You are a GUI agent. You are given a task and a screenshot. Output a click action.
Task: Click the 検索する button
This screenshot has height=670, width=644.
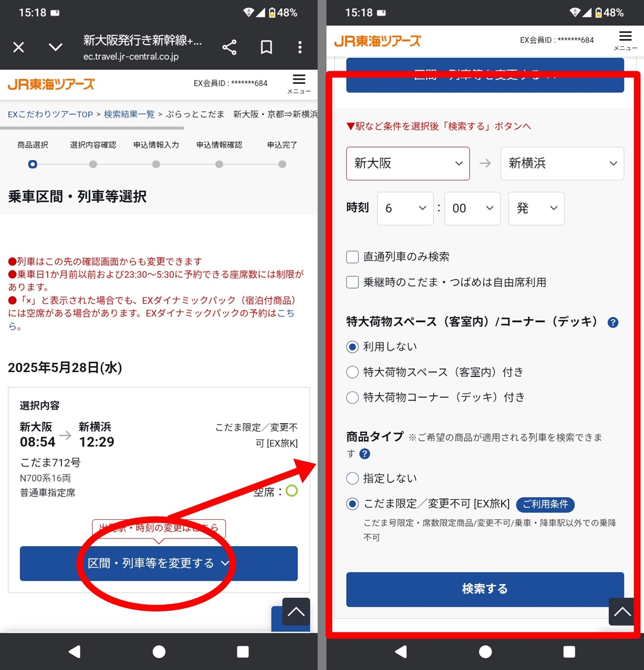485,589
